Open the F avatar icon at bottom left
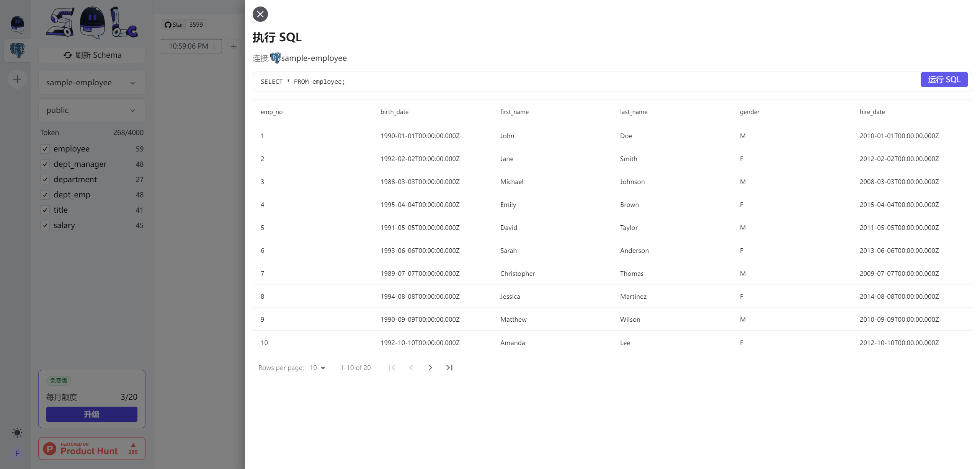The image size is (980, 469). point(16,453)
